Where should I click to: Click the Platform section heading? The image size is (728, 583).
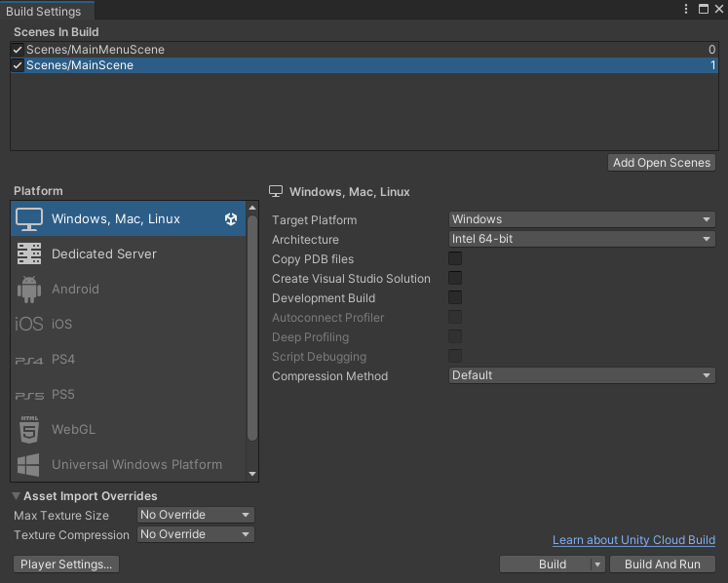pos(38,191)
